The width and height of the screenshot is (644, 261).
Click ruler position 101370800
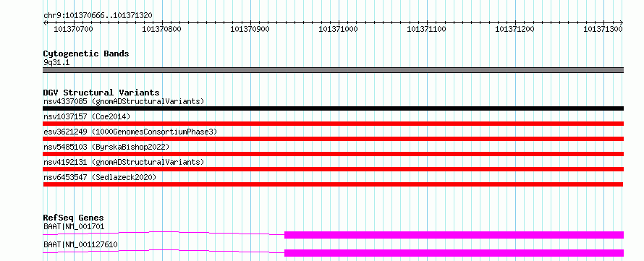click(162, 29)
